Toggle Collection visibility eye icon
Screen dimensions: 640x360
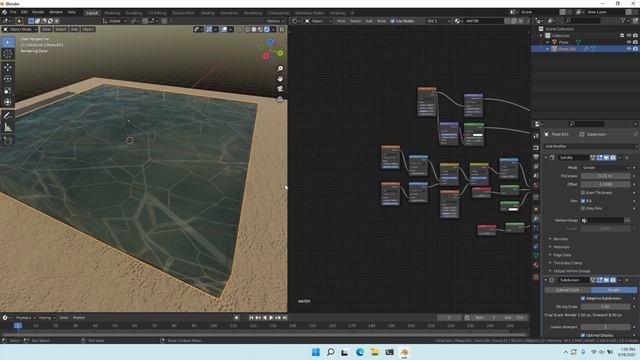[x=629, y=36]
